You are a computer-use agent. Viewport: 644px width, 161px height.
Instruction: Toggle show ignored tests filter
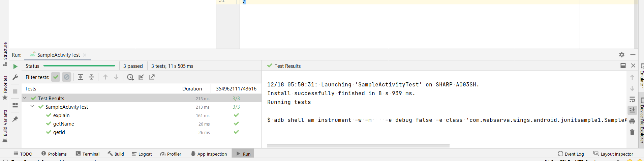click(x=67, y=77)
